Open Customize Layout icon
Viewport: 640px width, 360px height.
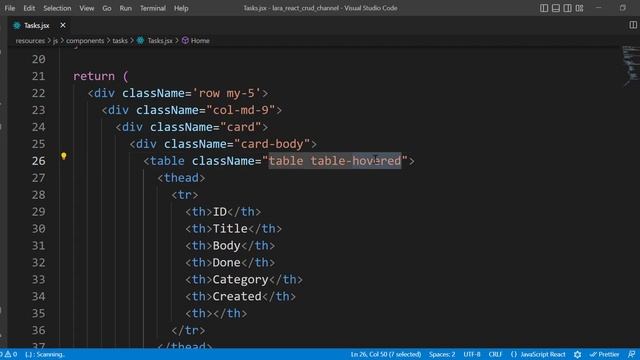click(579, 8)
